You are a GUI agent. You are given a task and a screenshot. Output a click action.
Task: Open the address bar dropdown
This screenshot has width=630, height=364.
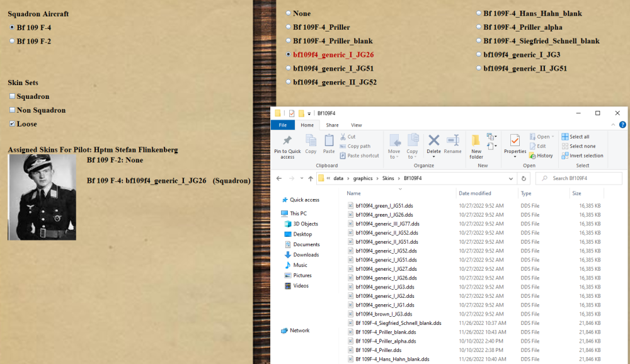512,178
